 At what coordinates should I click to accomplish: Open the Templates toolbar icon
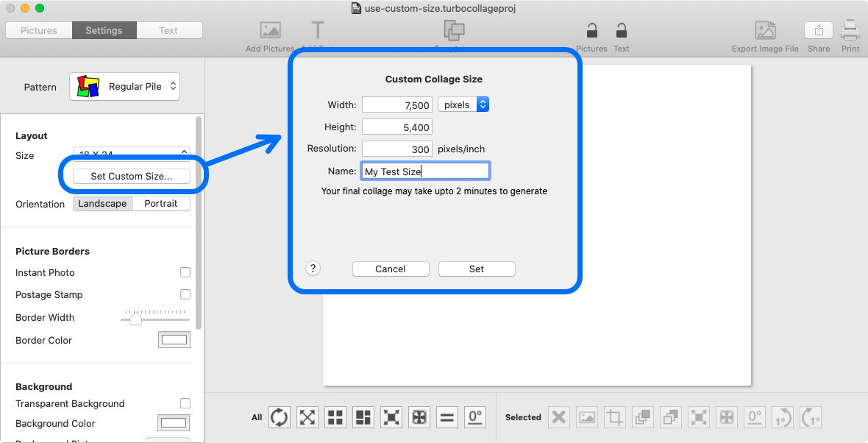pyautogui.click(x=454, y=30)
